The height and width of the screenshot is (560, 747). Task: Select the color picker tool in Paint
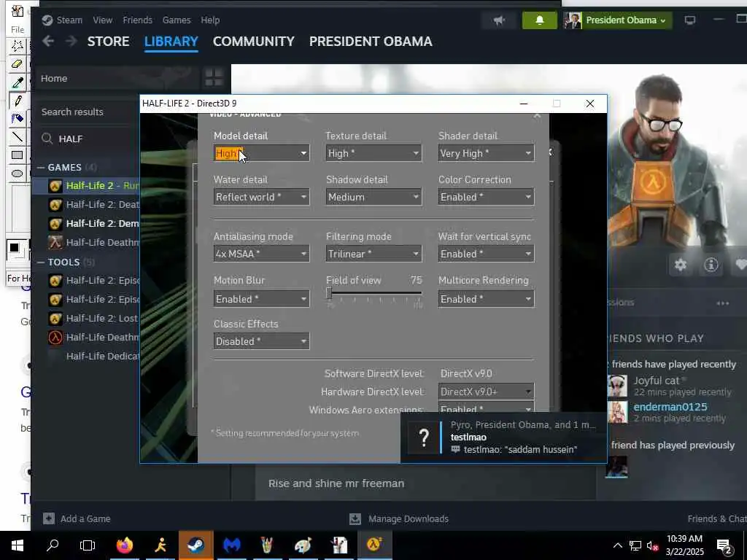pos(18,82)
